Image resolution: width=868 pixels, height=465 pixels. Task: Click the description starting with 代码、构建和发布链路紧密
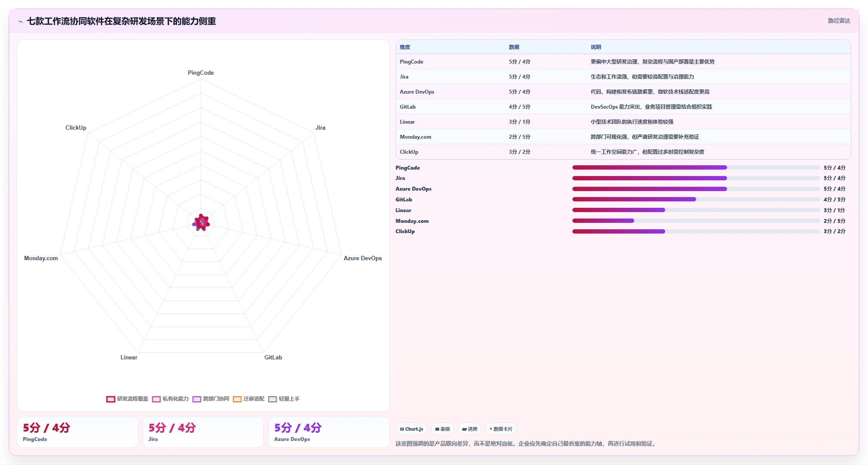pos(650,92)
